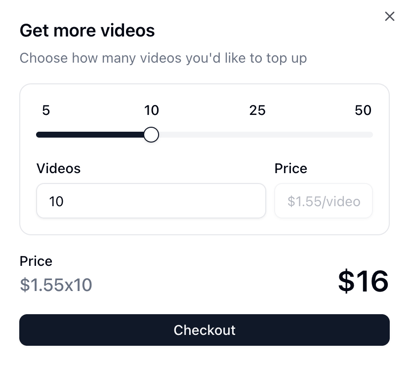This screenshot has height=365, width=411.
Task: Select the 5 videos tick label
Action: tap(46, 110)
